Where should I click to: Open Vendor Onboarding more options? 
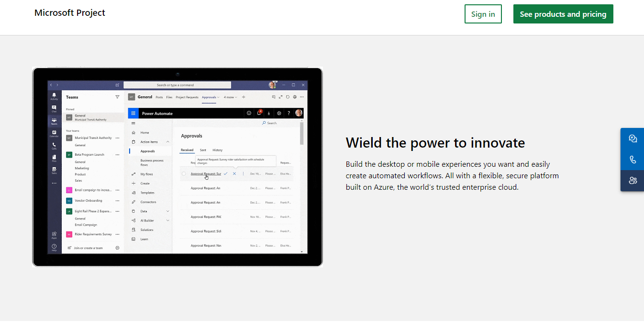point(117,201)
